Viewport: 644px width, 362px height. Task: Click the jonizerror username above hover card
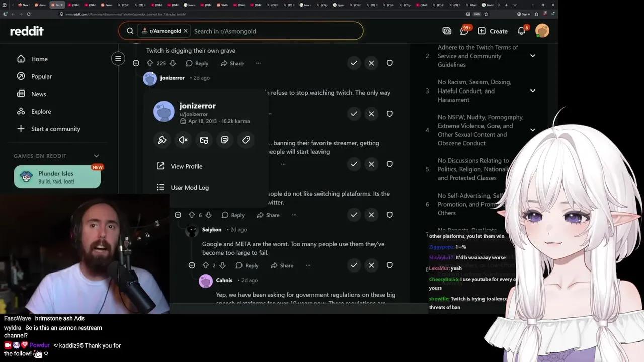click(x=172, y=78)
